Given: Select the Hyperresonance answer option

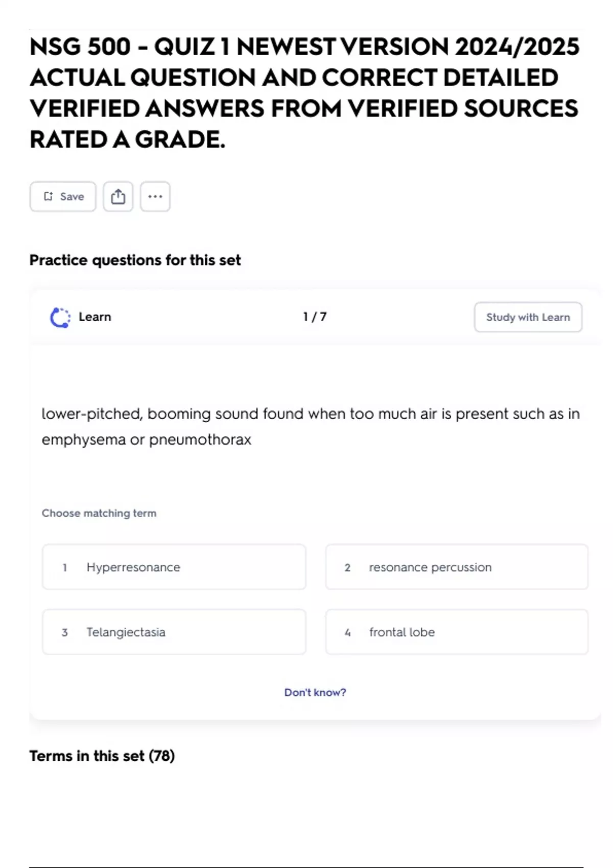Looking at the screenshot, I should [x=174, y=567].
